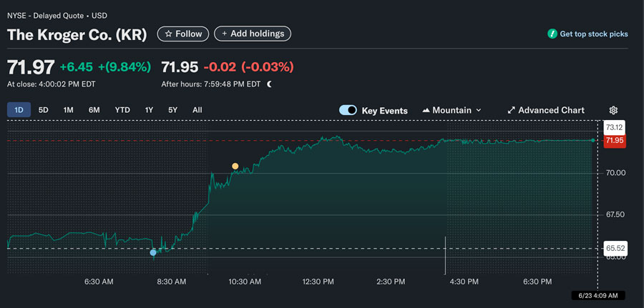Select the 1D range tab

[x=19, y=110]
